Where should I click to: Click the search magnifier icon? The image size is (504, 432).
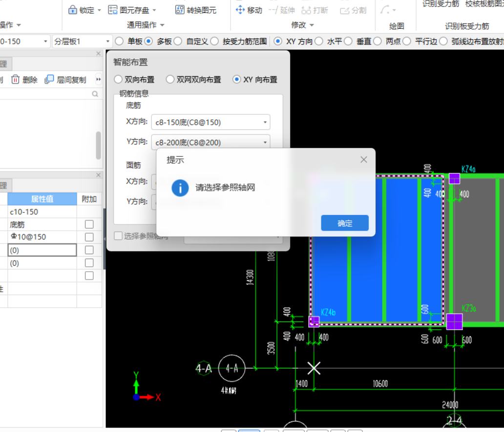(95, 94)
